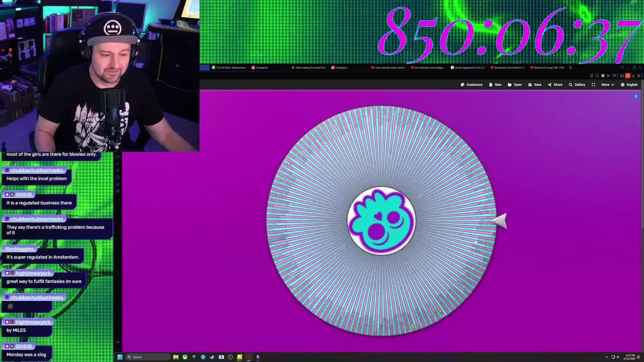Switch to 'The #1 Story (Responses)' browser tab
644x362 pixels.
tap(229, 67)
